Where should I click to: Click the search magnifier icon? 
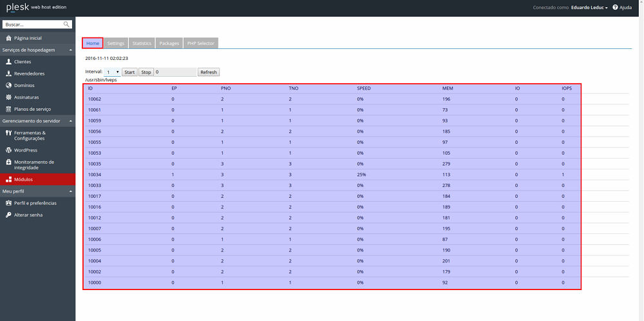point(66,24)
